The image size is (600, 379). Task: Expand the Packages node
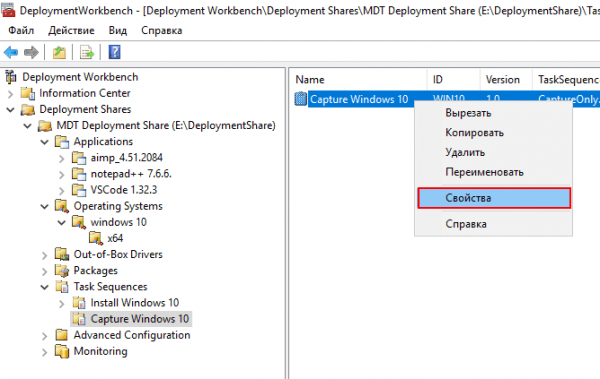(45, 271)
